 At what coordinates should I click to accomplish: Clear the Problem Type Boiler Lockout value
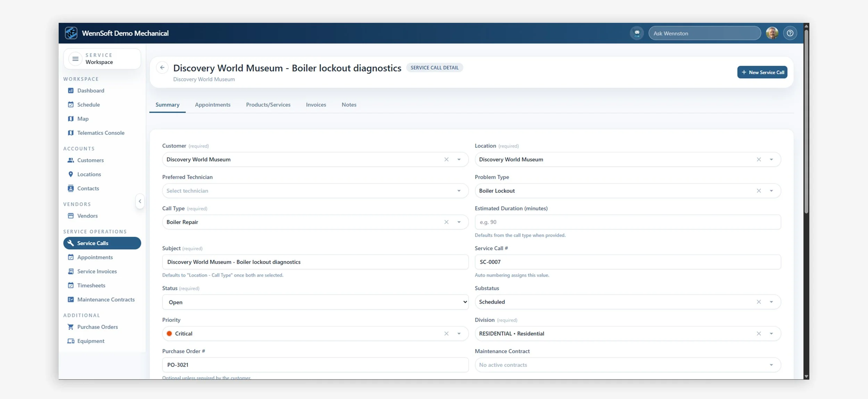point(759,191)
